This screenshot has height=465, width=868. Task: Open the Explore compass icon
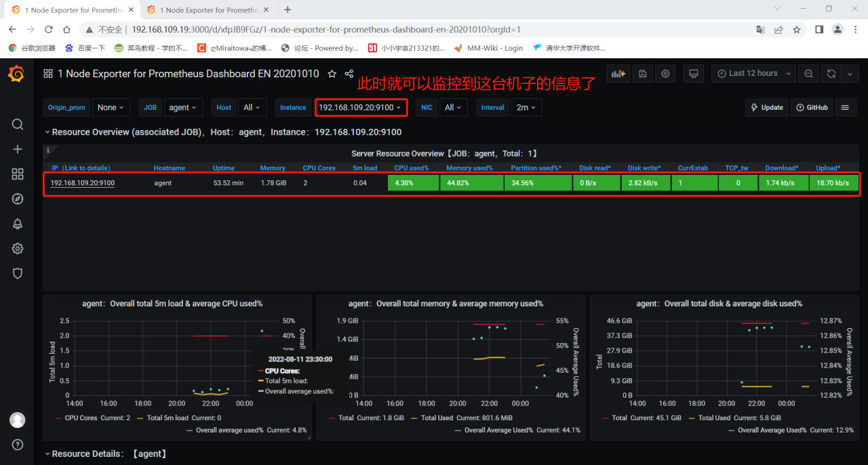18,199
